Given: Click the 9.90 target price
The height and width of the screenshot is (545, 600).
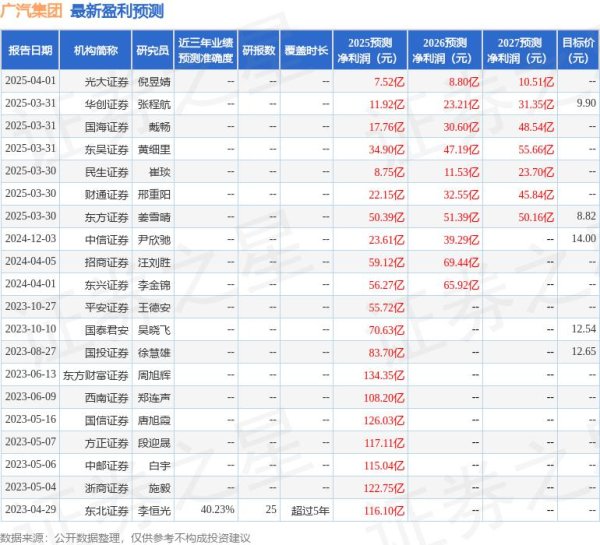Looking at the screenshot, I should click(586, 103).
